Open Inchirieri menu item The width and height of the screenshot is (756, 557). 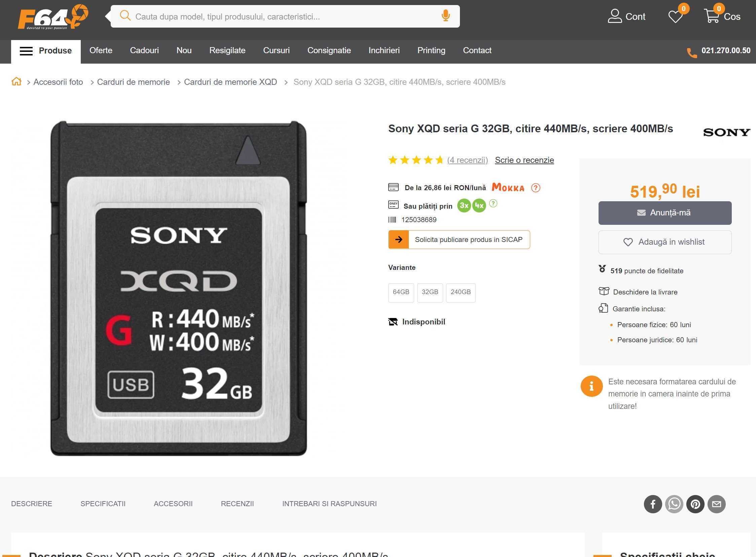click(x=384, y=50)
